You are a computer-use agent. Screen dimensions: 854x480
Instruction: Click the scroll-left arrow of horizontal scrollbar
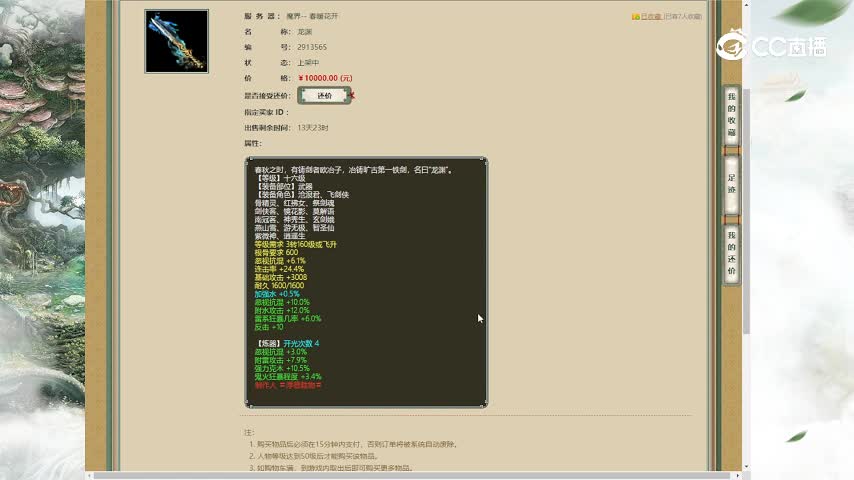[x=89, y=476]
